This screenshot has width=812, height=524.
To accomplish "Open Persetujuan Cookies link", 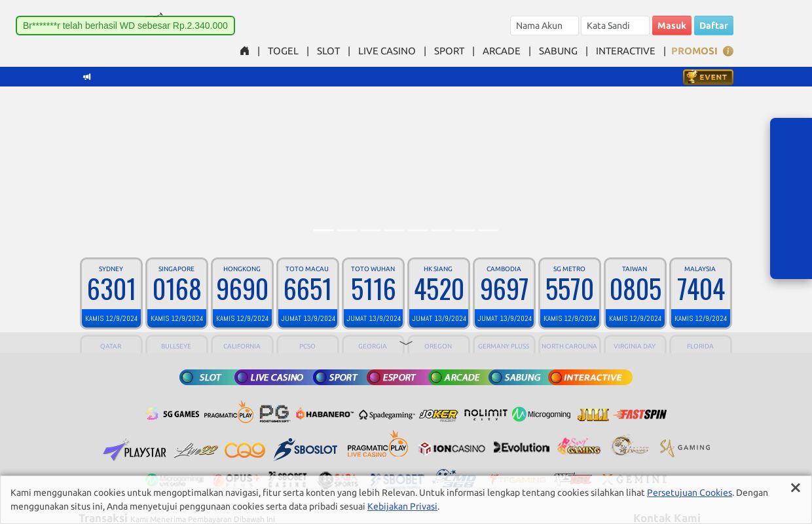I will click(x=690, y=493).
